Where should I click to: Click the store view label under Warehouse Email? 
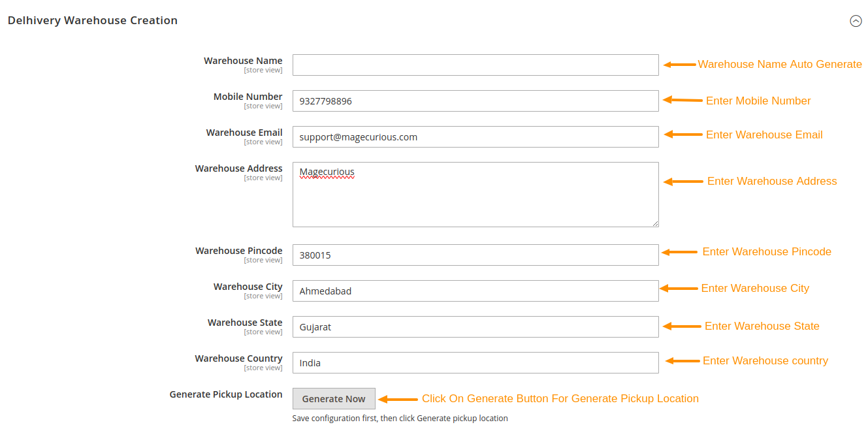coord(263,142)
